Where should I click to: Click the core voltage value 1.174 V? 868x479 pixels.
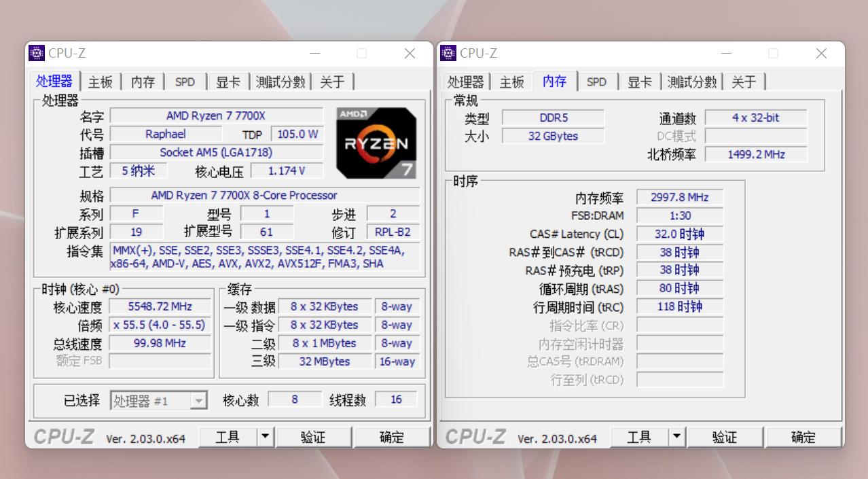(287, 171)
